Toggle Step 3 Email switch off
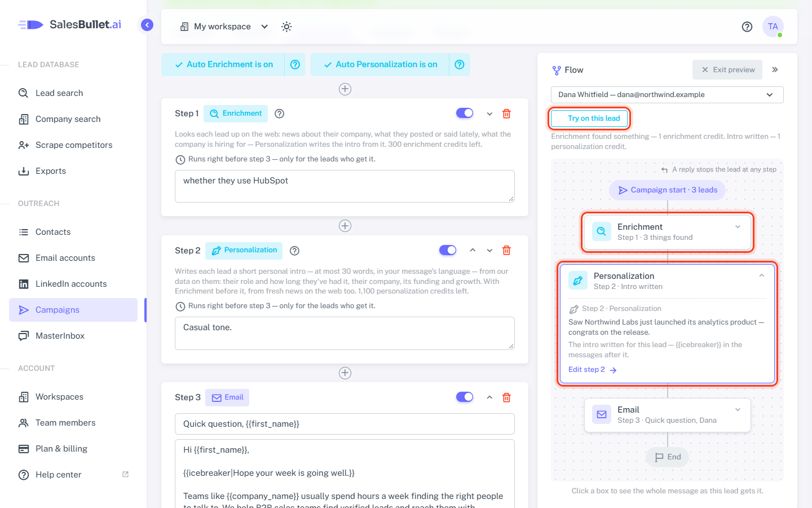 [465, 397]
